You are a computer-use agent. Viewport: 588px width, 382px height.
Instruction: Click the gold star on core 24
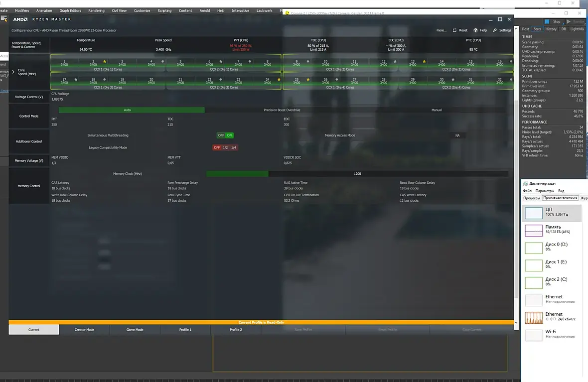coord(279,80)
